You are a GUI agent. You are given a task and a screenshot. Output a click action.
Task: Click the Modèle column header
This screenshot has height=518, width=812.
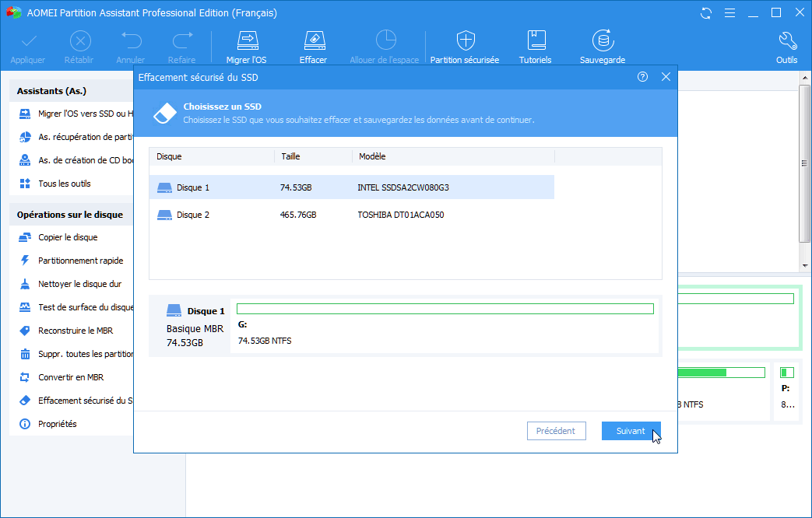point(453,156)
